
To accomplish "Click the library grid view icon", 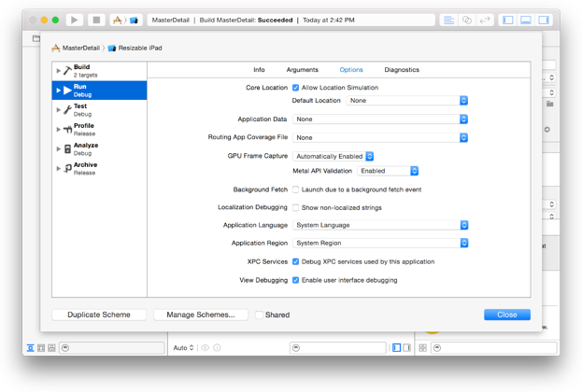I will 422,347.
